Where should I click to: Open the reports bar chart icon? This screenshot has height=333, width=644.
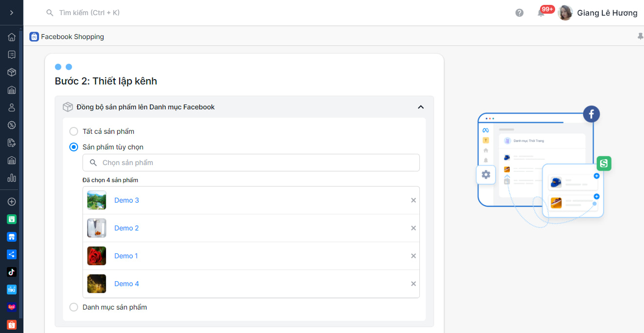click(12, 178)
